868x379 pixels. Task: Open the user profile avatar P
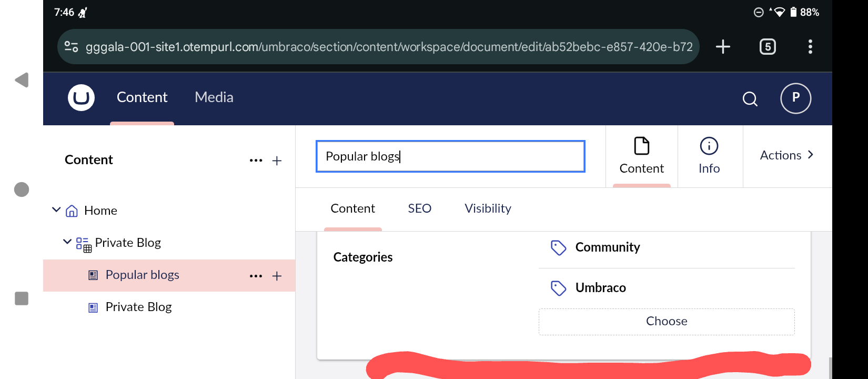795,98
